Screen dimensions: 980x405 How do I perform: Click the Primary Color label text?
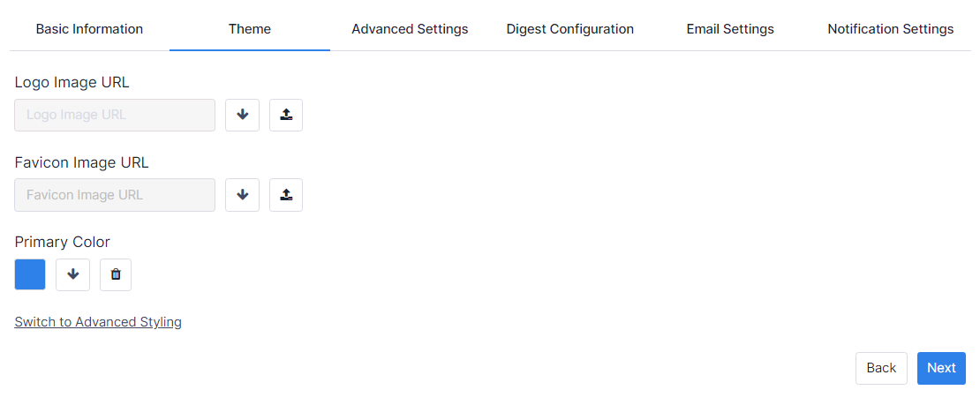click(x=63, y=243)
